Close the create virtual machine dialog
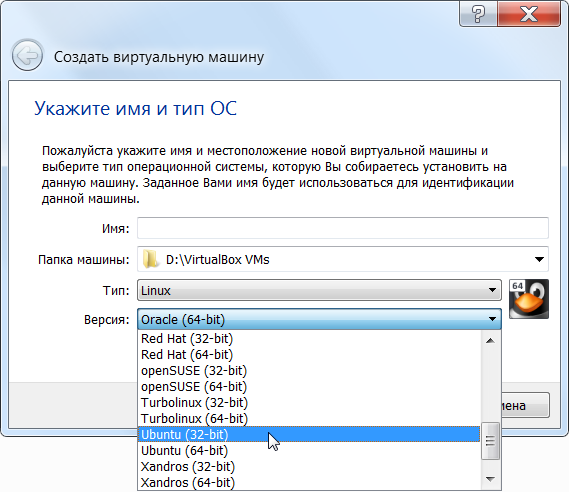This screenshot has height=492, width=569. 529,14
